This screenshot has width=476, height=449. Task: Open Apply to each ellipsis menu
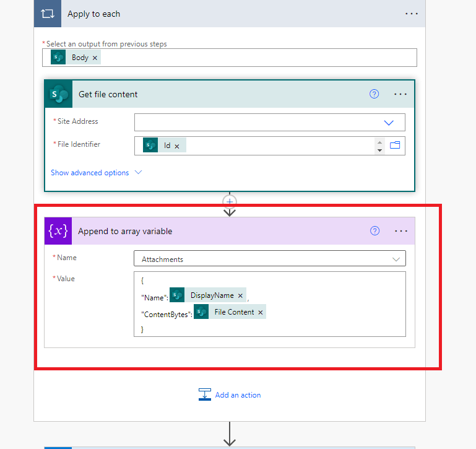coord(412,14)
